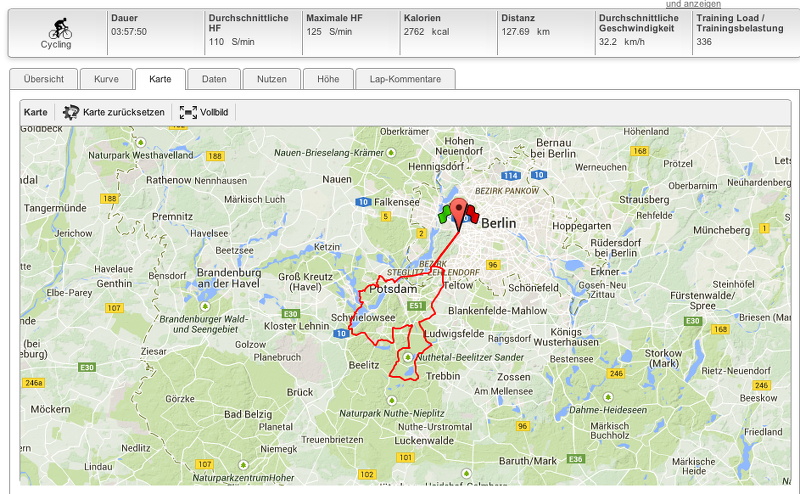This screenshot has height=494, width=800.
Task: Click the road 114 shield north of Berlin
Action: [x=510, y=176]
